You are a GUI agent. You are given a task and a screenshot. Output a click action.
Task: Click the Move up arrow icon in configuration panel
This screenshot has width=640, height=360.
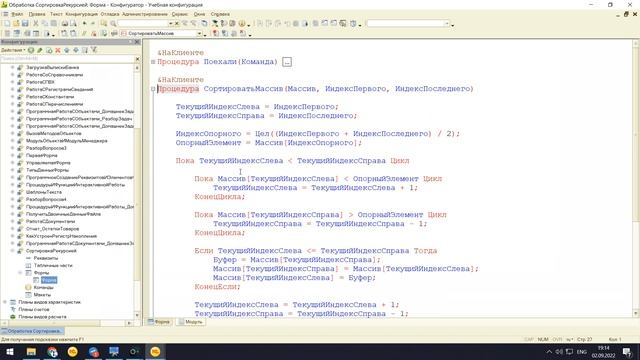[x=67, y=50]
